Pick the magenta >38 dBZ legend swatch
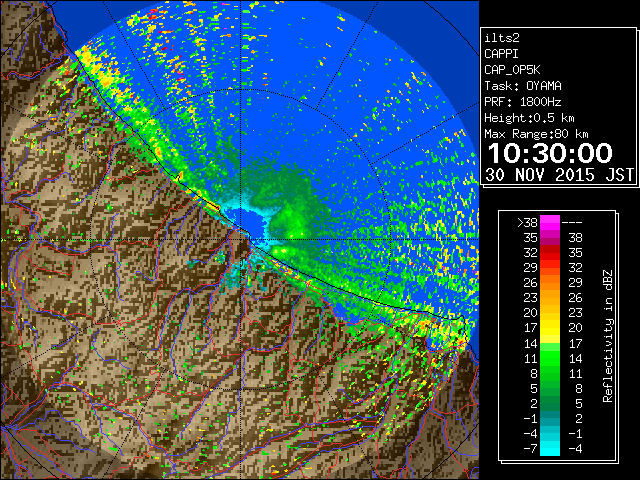640x480 pixels. 550,223
